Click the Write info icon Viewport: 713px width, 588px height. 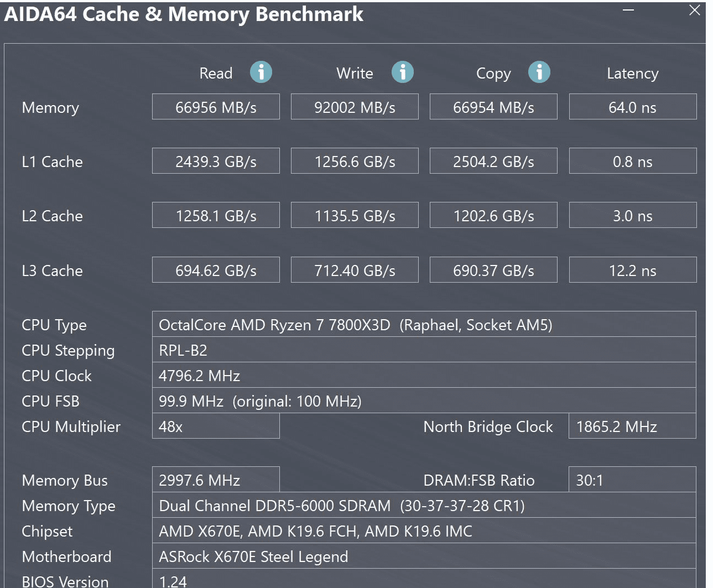pos(402,72)
